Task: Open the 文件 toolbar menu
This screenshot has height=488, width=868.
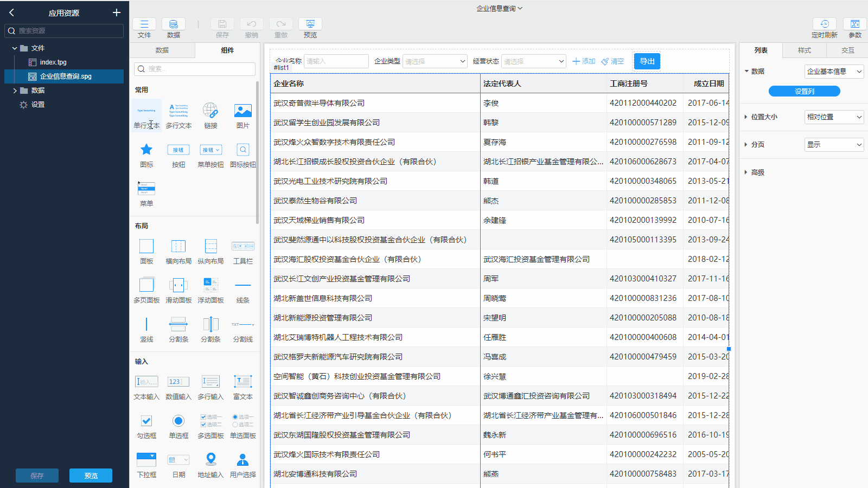Action: [144, 28]
